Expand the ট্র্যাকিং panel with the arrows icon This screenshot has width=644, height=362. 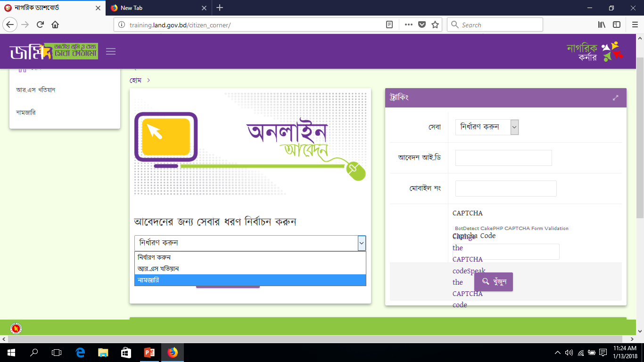point(615,98)
